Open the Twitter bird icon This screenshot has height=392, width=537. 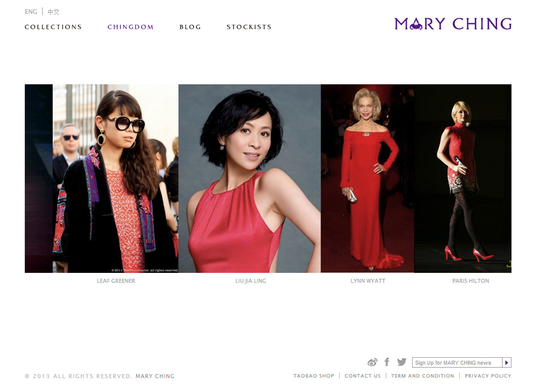tap(401, 362)
